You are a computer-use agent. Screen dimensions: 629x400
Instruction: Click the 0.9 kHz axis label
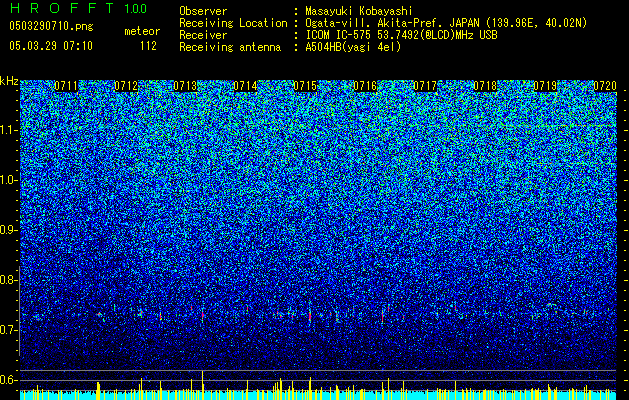coord(8,230)
